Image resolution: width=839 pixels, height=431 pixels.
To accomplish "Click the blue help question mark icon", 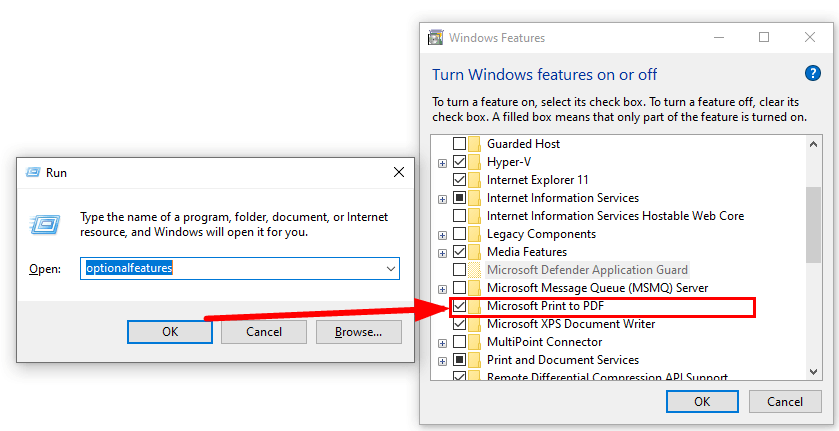I will (812, 73).
